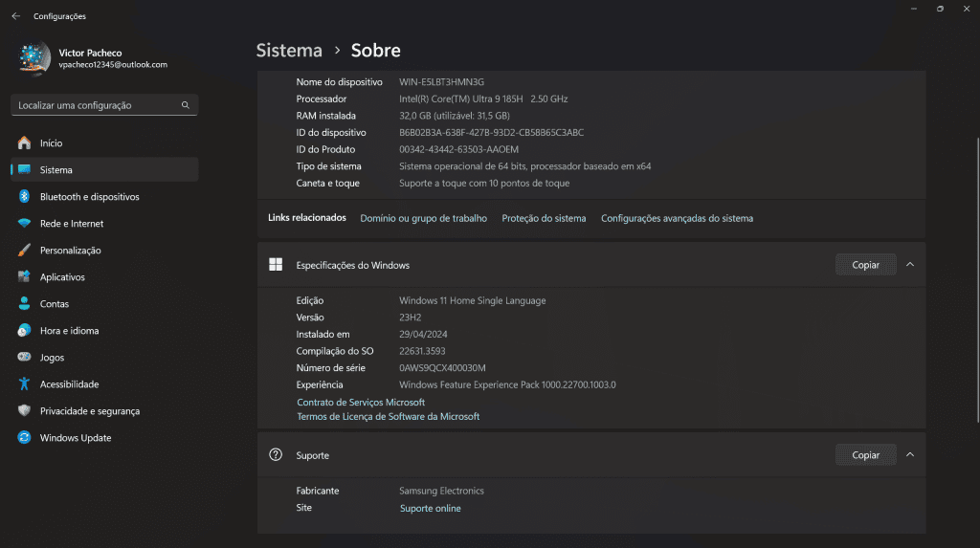
Task: Select Windows 11 Home Single Language text
Action: (473, 300)
